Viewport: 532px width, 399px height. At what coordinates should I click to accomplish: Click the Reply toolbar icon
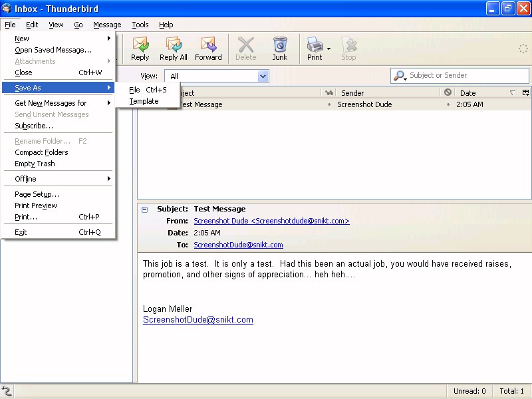tap(140, 49)
